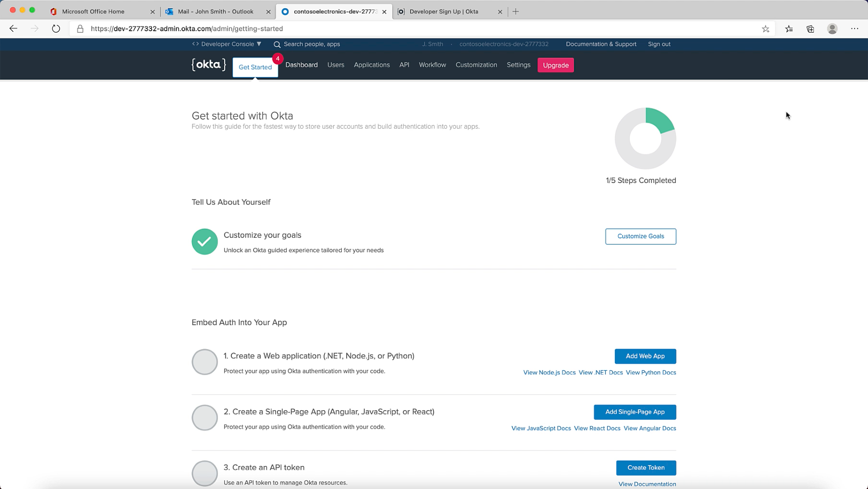The image size is (868, 489).
Task: Open the Settings menu
Action: coord(518,65)
